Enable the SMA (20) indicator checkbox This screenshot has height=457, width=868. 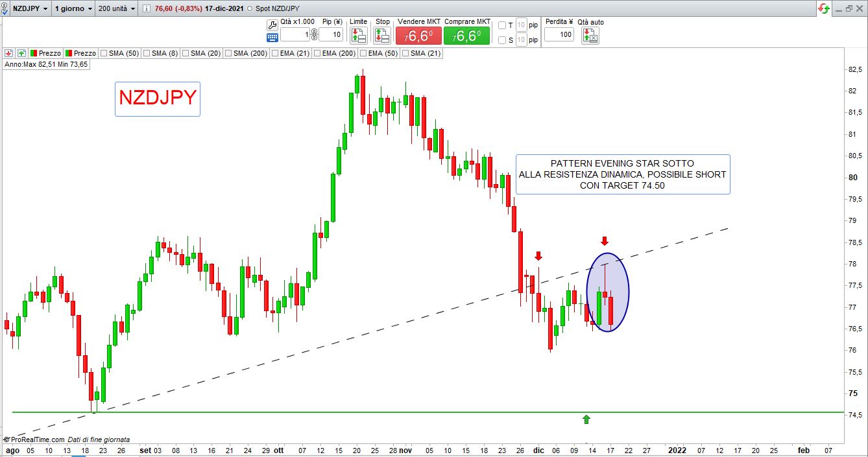[x=185, y=53]
